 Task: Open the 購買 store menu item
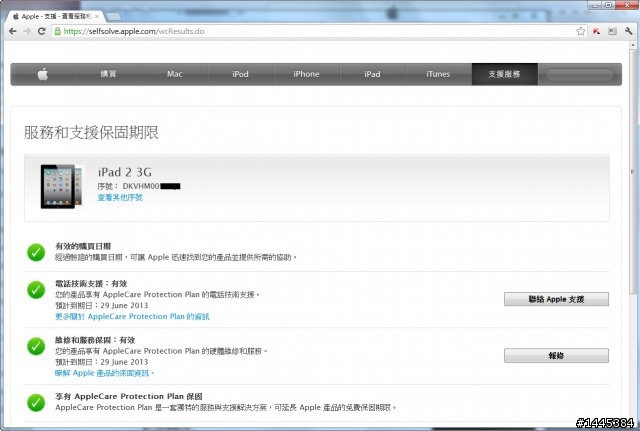(x=109, y=74)
